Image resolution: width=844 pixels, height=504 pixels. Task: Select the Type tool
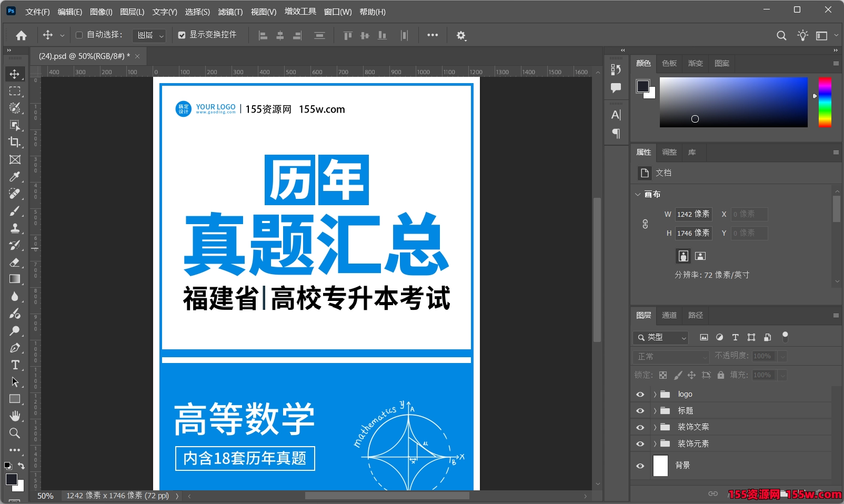(15, 365)
